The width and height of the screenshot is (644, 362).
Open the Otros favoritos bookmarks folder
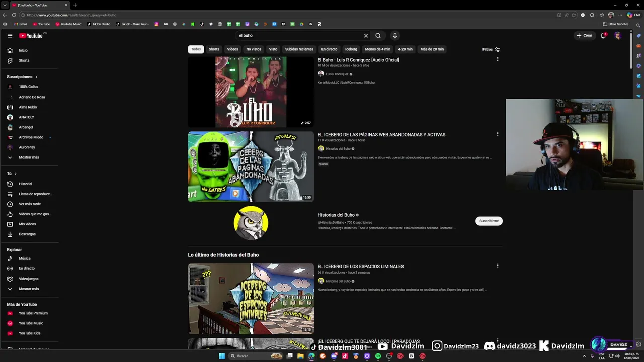click(616, 24)
